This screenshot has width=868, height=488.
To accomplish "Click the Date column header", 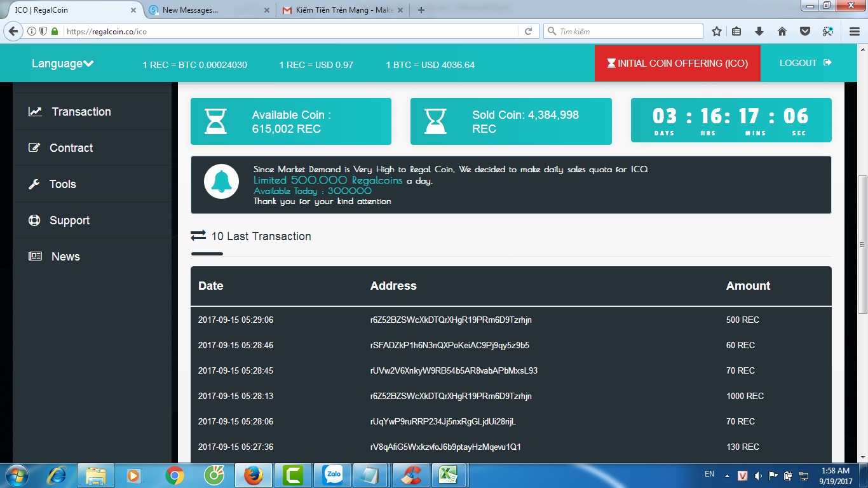I will coord(211,286).
